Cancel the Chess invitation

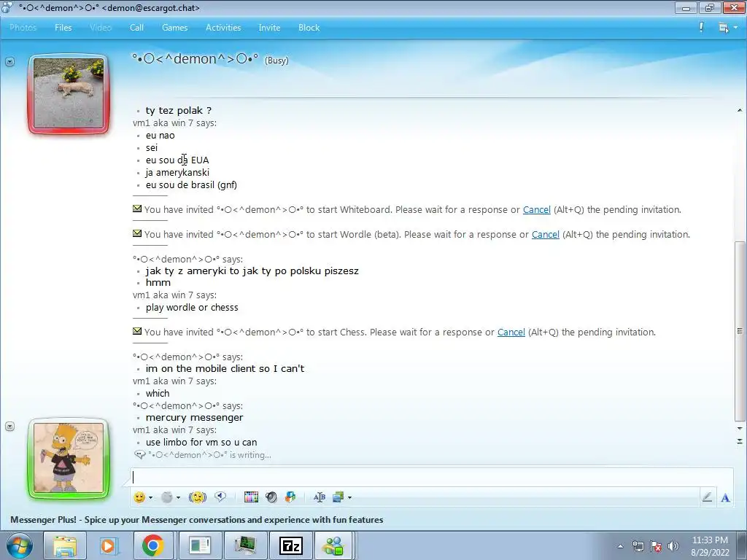click(x=511, y=332)
